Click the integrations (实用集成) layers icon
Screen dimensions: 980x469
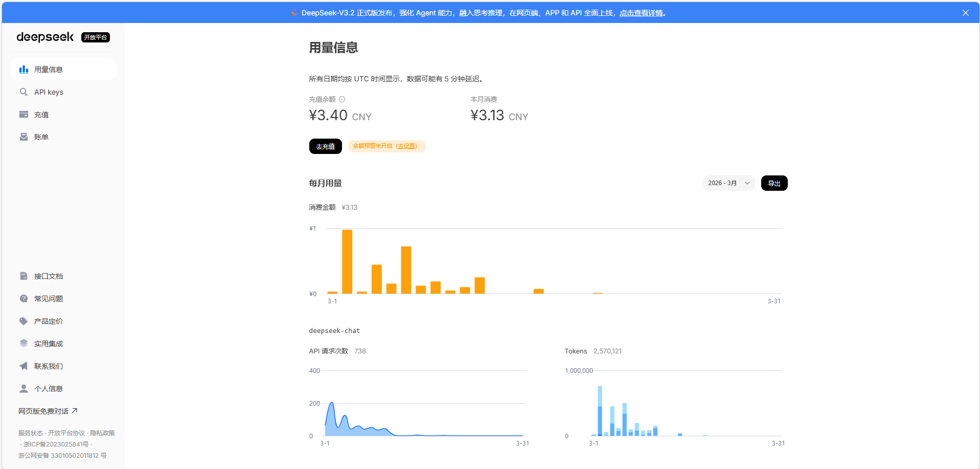(24, 344)
